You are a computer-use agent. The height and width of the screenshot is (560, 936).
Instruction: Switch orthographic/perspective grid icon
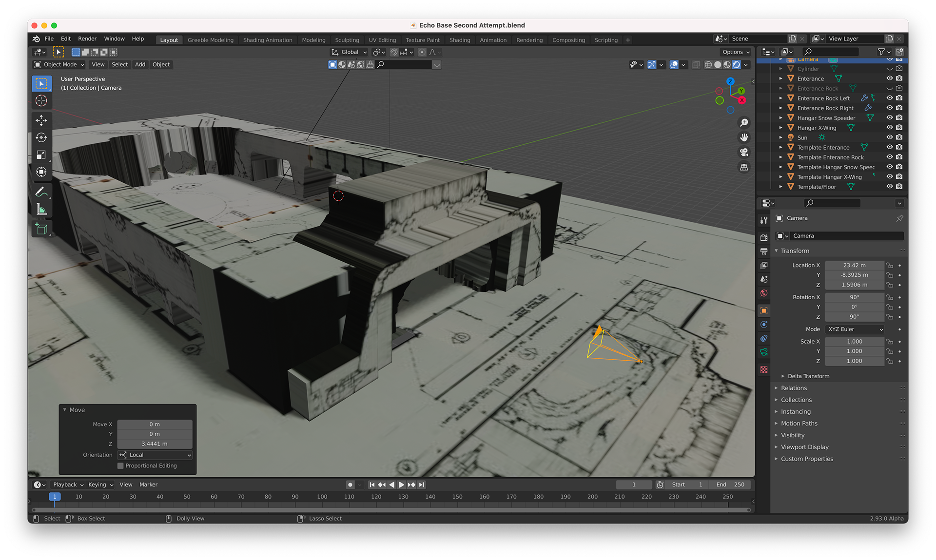(744, 167)
